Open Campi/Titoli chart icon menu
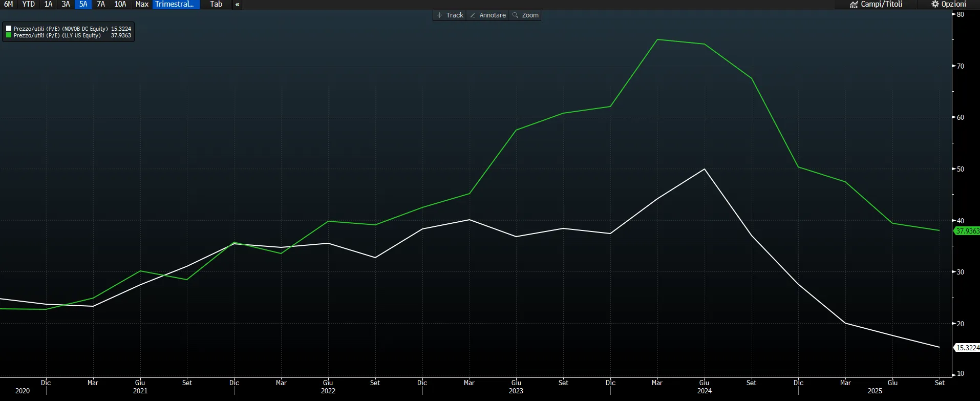 (x=876, y=4)
